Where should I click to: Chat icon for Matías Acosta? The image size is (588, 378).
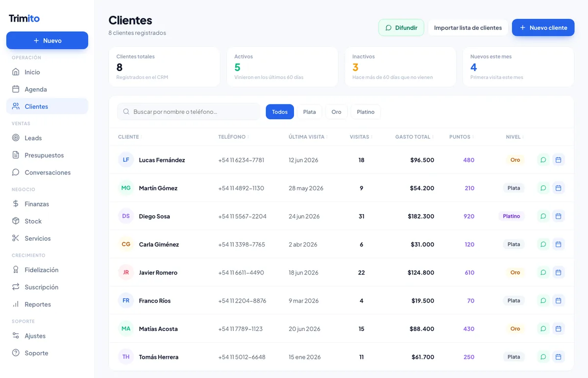click(x=543, y=329)
